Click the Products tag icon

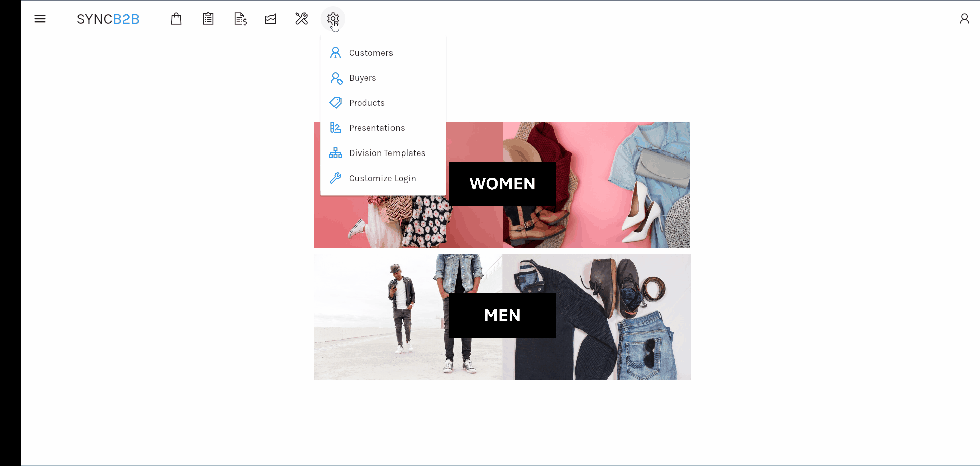pyautogui.click(x=336, y=103)
